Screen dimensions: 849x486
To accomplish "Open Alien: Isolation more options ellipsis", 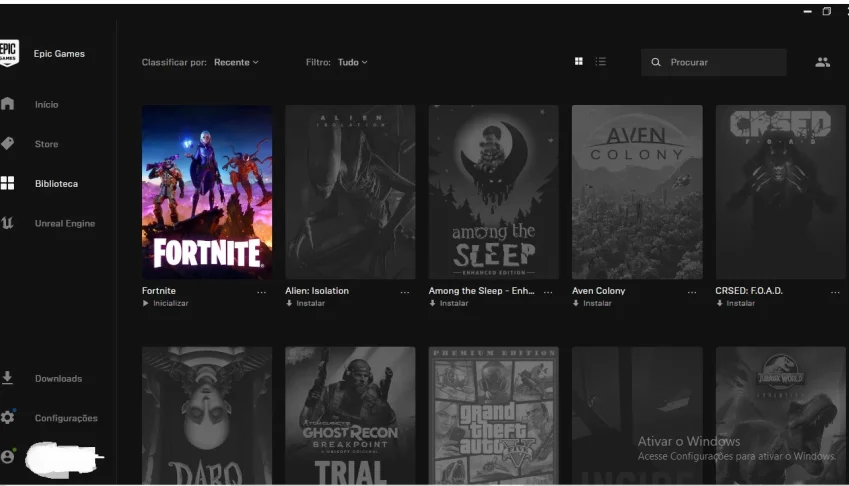I will [405, 292].
